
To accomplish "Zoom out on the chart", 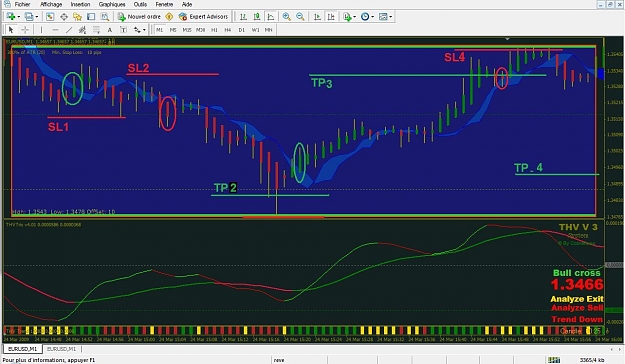I will click(x=300, y=17).
